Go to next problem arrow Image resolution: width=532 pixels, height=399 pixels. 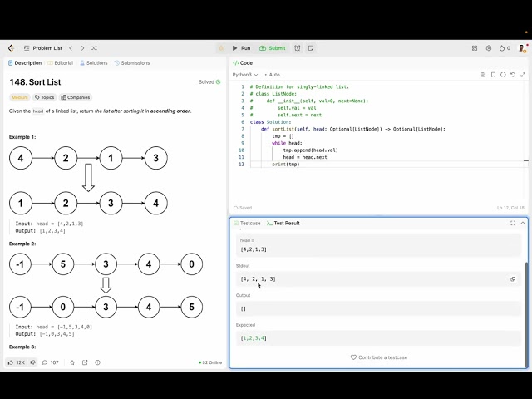82,48
